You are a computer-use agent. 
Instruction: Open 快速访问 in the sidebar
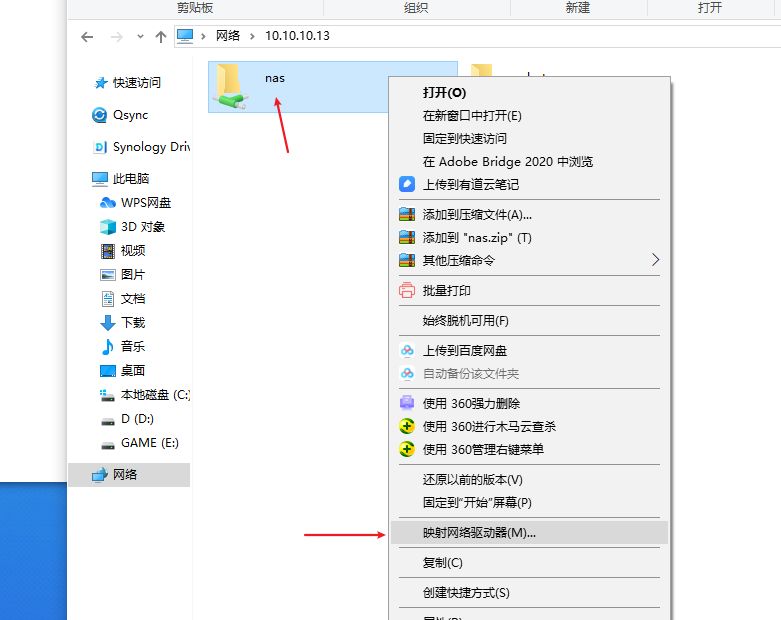pyautogui.click(x=137, y=83)
